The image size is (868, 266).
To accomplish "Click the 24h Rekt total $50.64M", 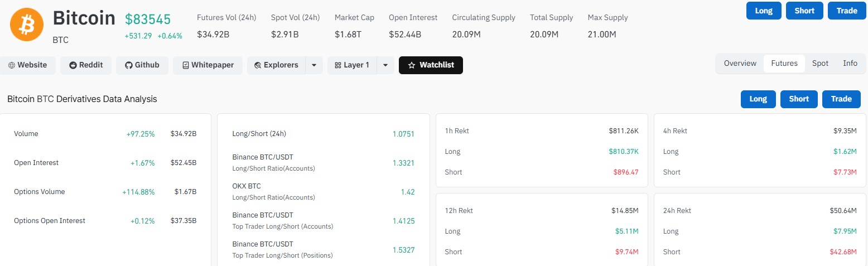I will pos(843,211).
